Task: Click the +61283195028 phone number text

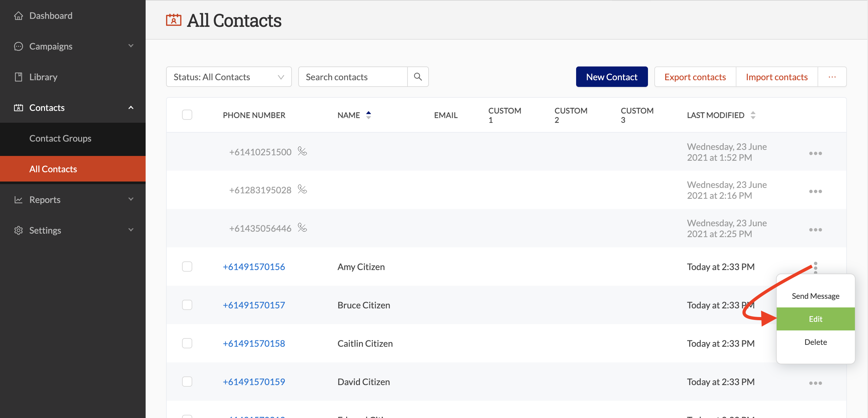Action: [260, 190]
